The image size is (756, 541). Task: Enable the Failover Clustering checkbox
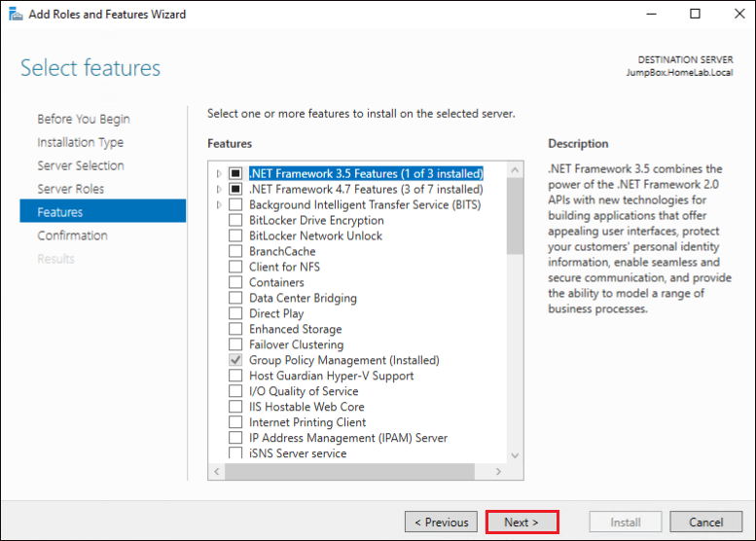[x=235, y=344]
